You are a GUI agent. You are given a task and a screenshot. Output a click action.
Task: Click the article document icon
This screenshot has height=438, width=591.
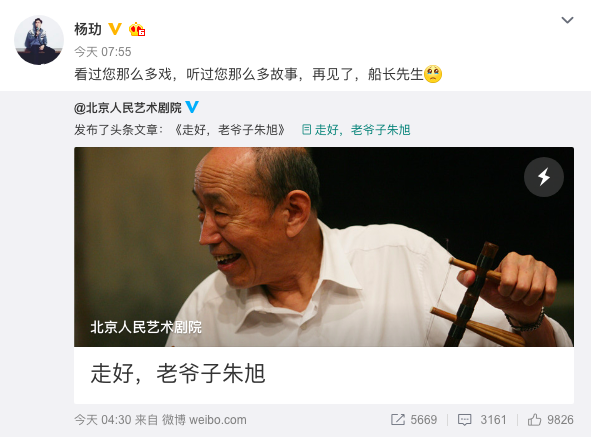[306, 130]
